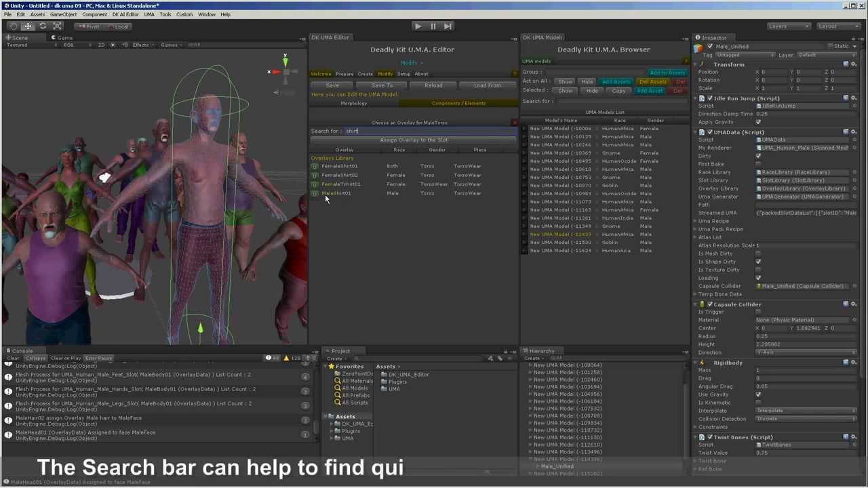Image resolution: width=868 pixels, height=488 pixels.
Task: Open the Component menu
Action: 95,14
